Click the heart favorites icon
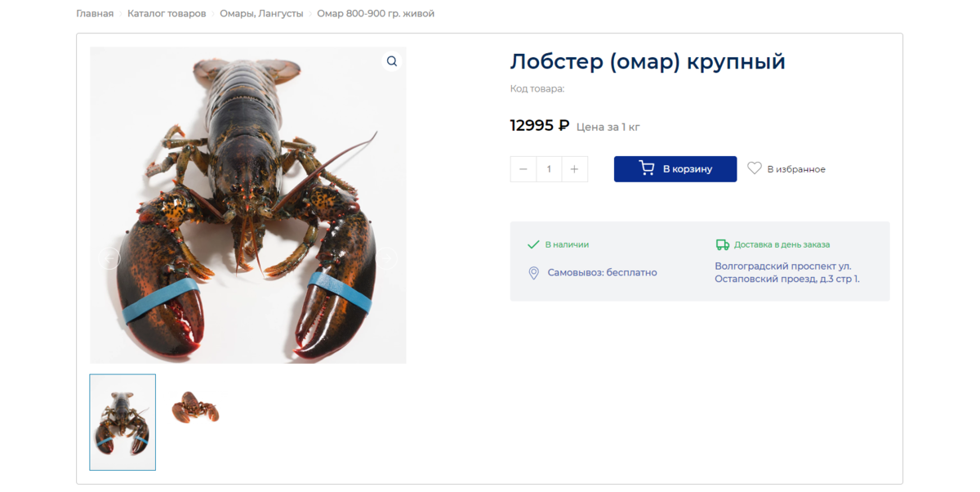 (755, 168)
